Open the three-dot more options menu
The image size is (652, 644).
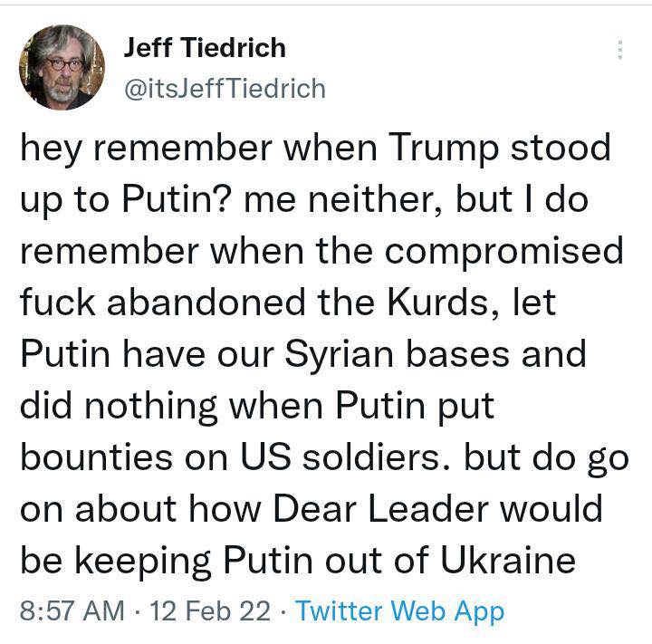[x=620, y=50]
